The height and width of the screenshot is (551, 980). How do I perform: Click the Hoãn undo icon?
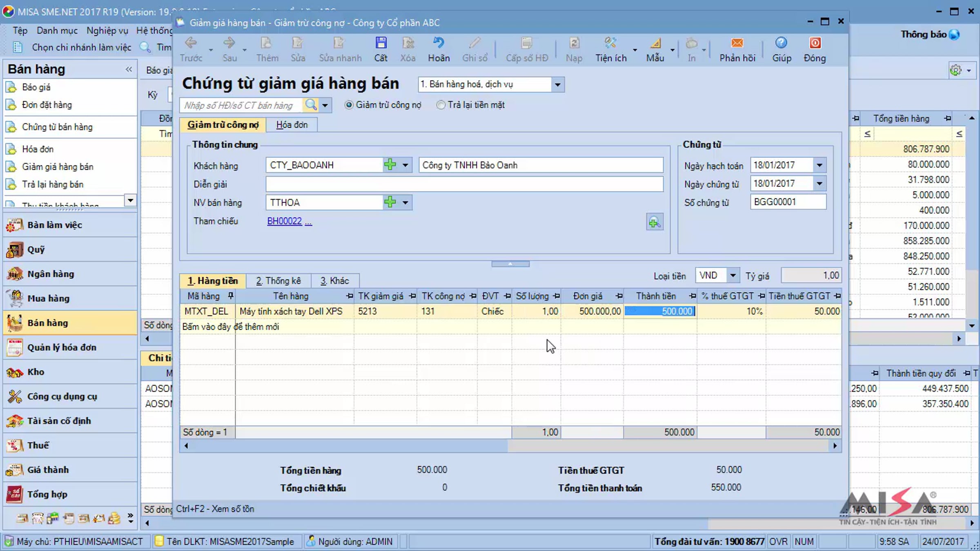pyautogui.click(x=439, y=43)
